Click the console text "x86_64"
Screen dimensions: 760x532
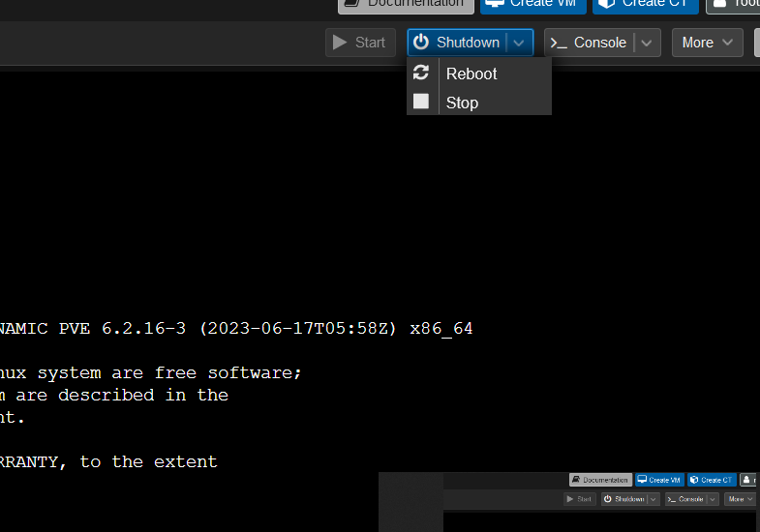point(441,329)
